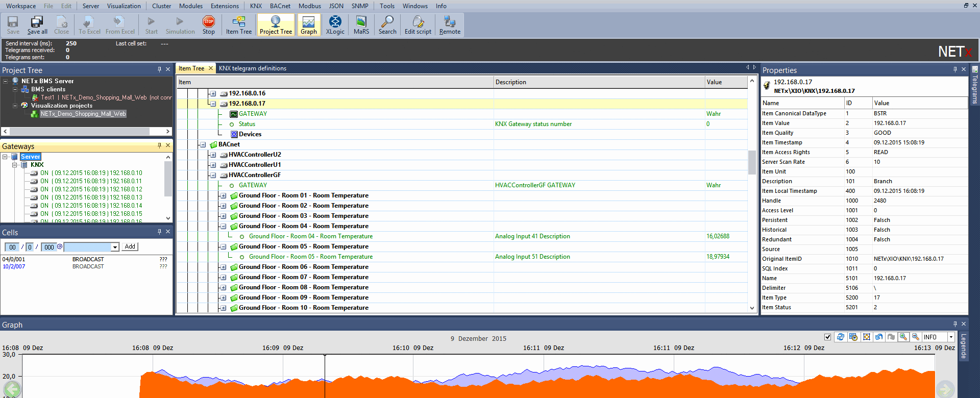
Task: Click the graph fit-to-view icon
Action: [866, 337]
